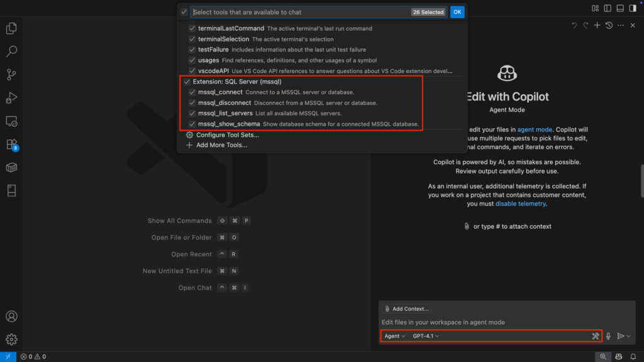Start a new chat with the plus icon
Image resolution: width=644 pixels, height=362 pixels.
[x=596, y=25]
